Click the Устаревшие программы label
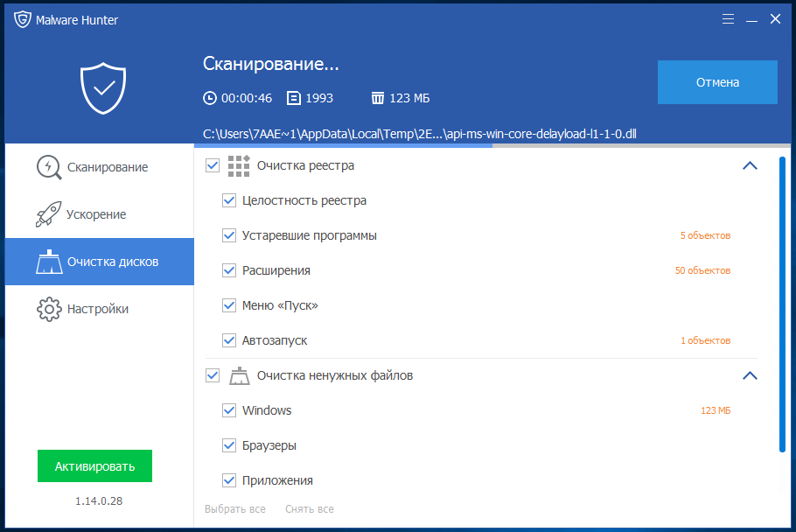This screenshot has height=532, width=796. coord(309,235)
